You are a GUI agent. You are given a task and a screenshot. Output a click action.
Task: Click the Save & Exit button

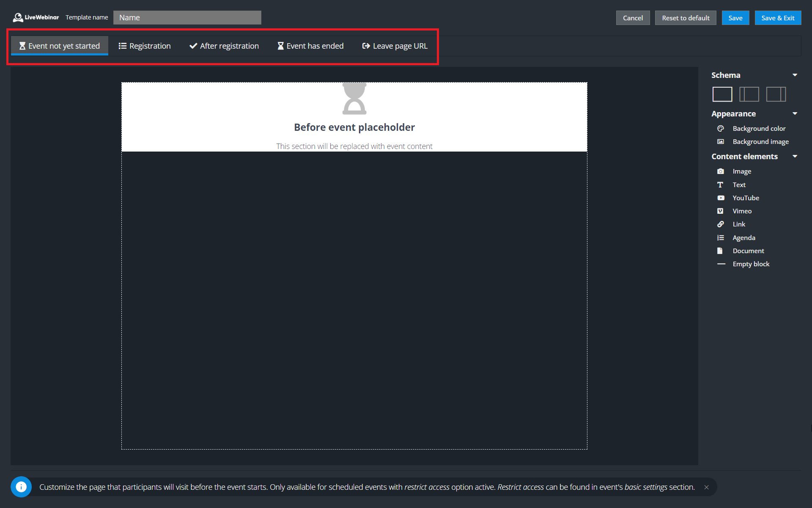[x=777, y=18]
